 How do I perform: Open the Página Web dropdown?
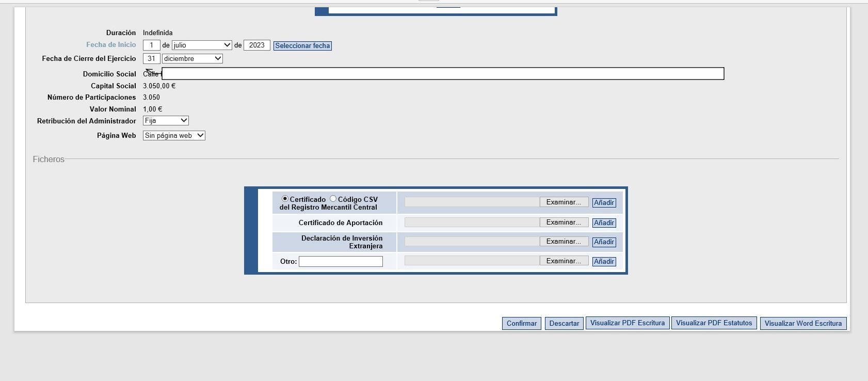(x=174, y=136)
